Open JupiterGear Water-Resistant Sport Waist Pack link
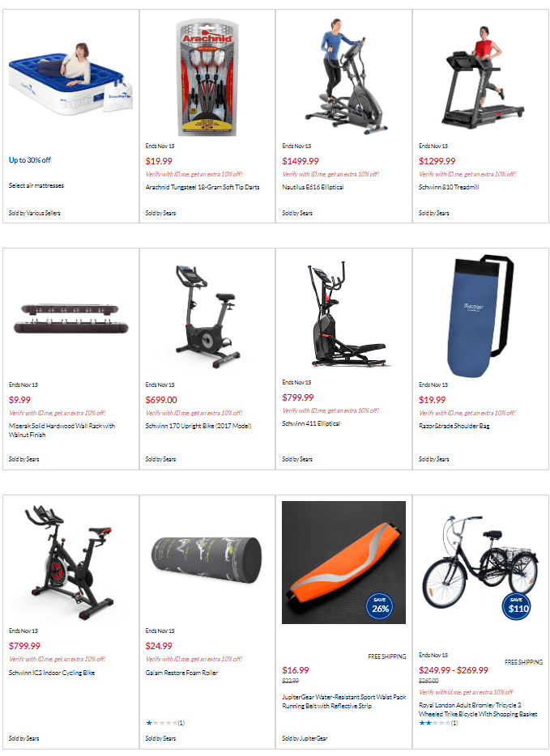This screenshot has width=550, height=756. pyautogui.click(x=343, y=702)
